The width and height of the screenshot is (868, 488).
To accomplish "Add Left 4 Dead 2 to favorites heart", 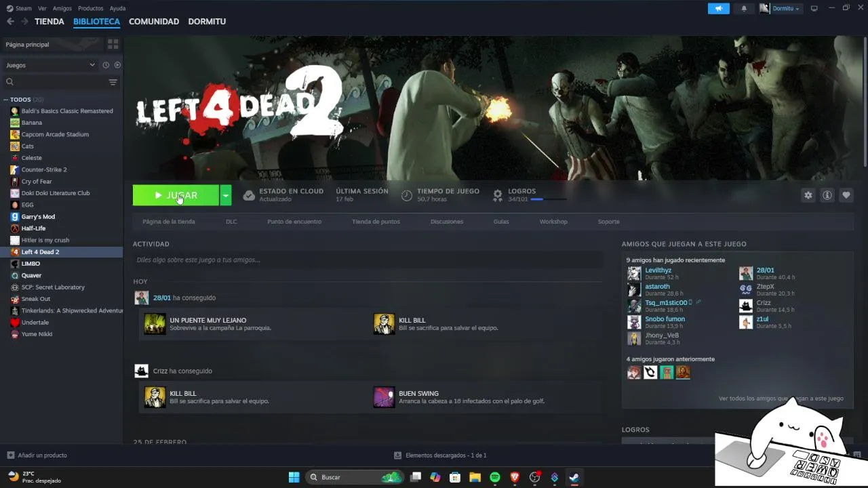I will [846, 195].
